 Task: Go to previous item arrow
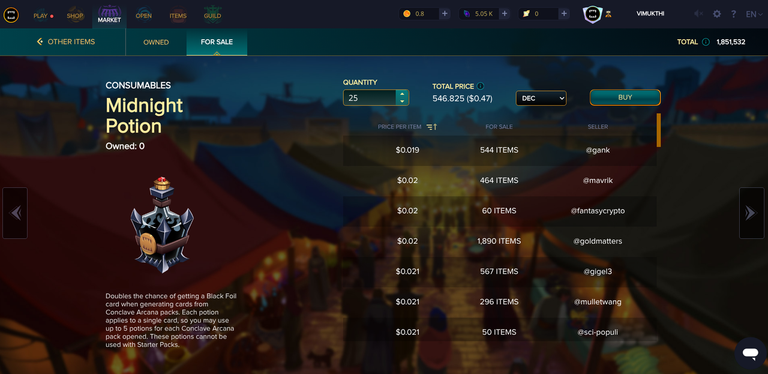(15, 213)
